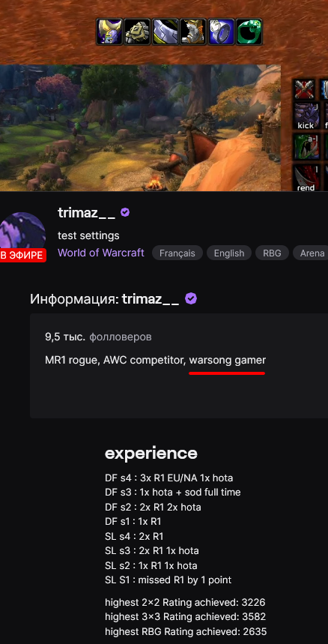Click the trimaz__ channel name heading
Viewport: 328px width, 644px height.
(87, 213)
